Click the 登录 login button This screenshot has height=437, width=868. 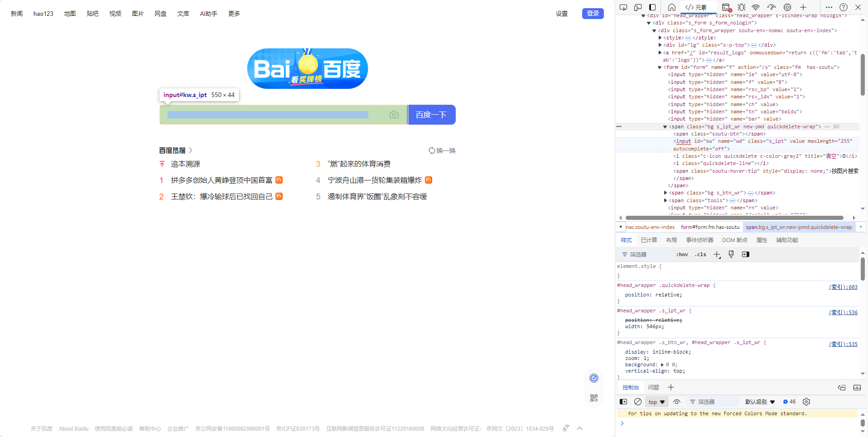(593, 14)
